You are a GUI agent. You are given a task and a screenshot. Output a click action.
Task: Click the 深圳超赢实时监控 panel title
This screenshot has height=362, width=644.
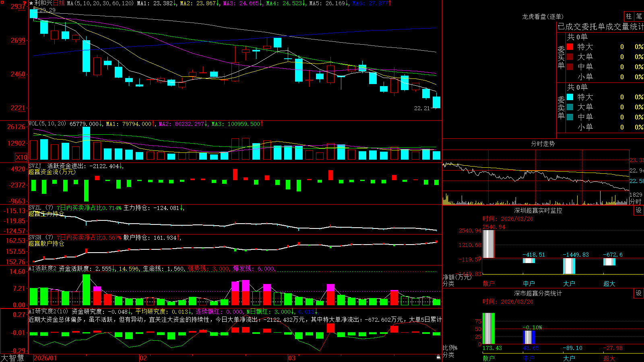tap(538, 210)
